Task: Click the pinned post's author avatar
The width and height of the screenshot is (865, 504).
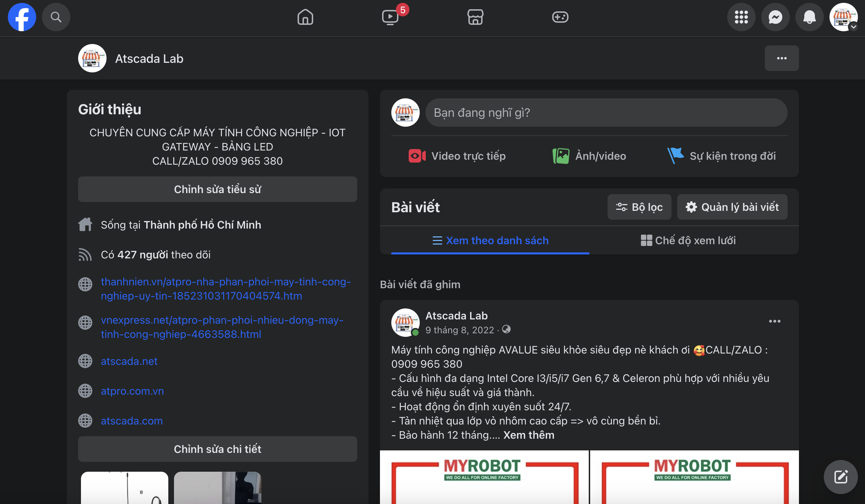Action: pyautogui.click(x=405, y=323)
